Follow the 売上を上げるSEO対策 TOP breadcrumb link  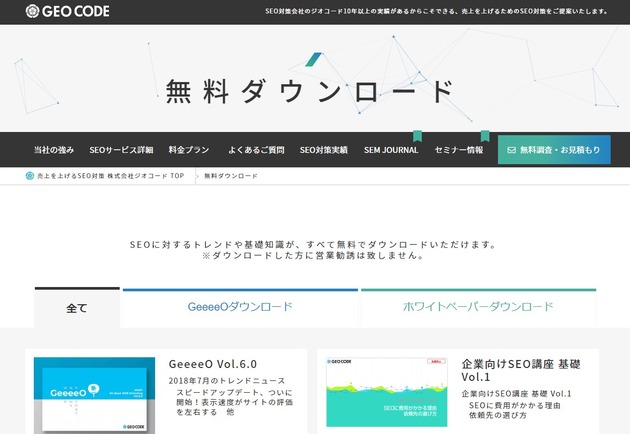tap(110, 176)
